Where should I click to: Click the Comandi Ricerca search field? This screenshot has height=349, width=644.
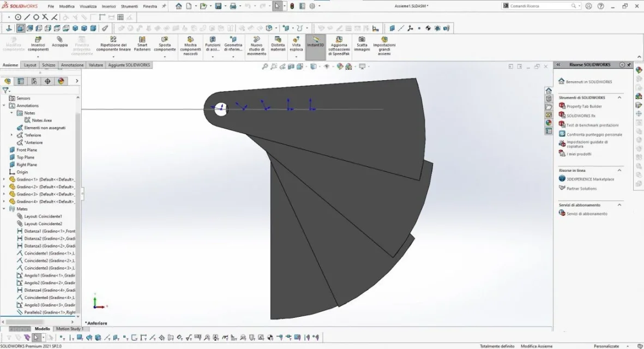(540, 6)
